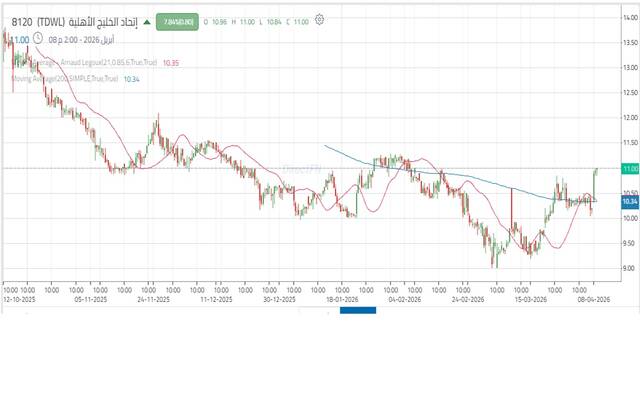Screen dimensions: 640x400
Task: Click the 14.00 price axis label
Action: [629, 18]
